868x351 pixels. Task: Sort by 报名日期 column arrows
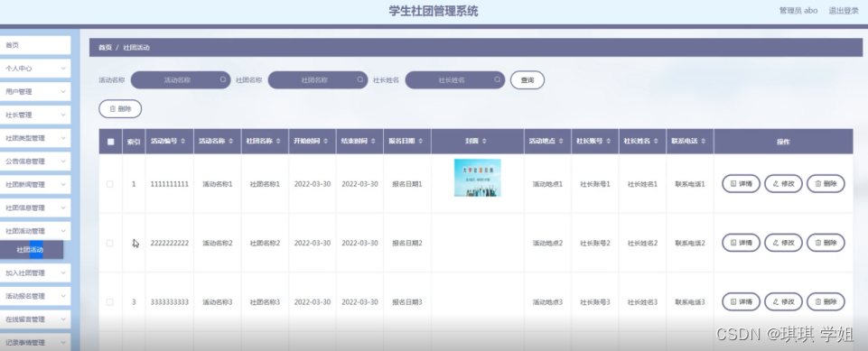coord(421,142)
